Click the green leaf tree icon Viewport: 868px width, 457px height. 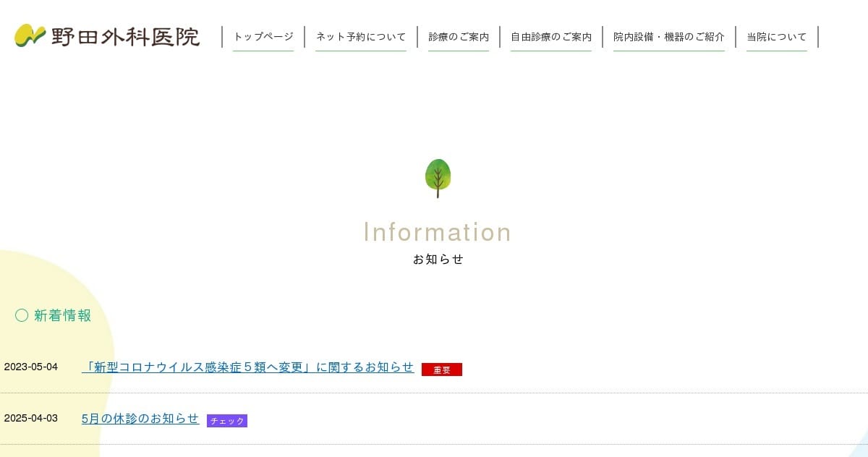pyautogui.click(x=438, y=178)
